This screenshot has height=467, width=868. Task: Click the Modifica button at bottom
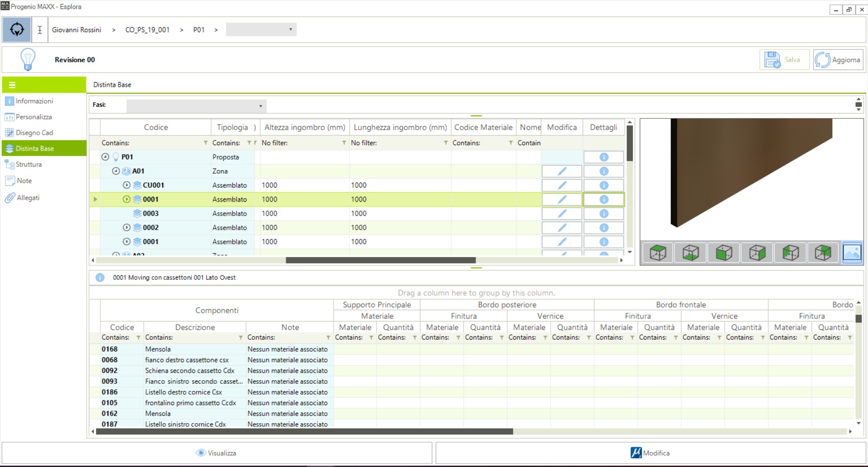(x=651, y=453)
